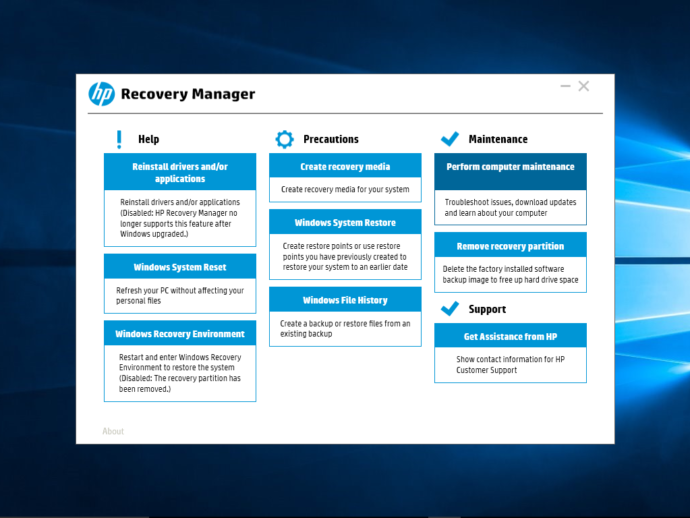Open the About link
The width and height of the screenshot is (690, 518).
(113, 431)
